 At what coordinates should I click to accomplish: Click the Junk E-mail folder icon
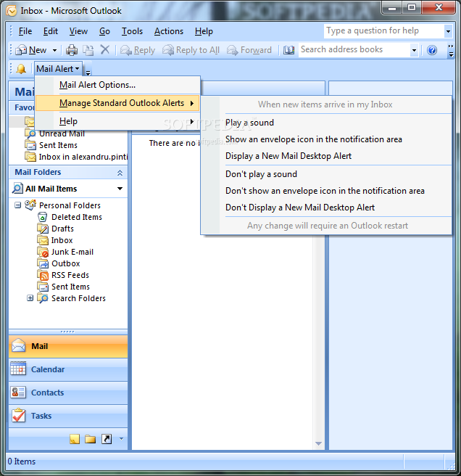pos(43,252)
